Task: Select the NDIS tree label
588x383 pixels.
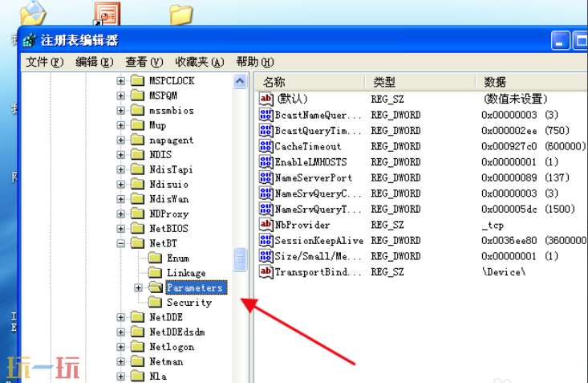Action: (x=160, y=155)
